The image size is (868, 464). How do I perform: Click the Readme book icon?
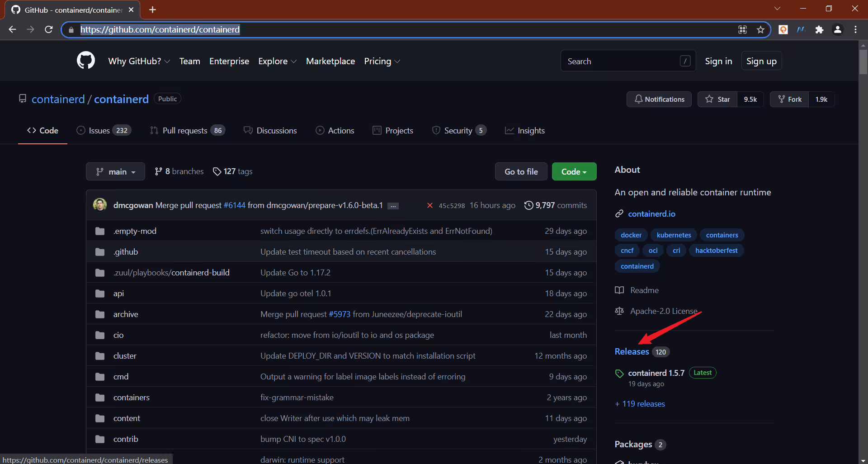tap(619, 290)
